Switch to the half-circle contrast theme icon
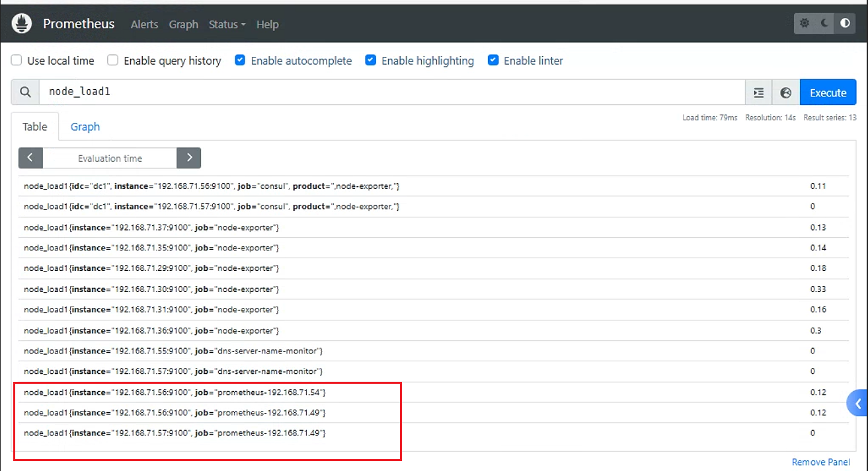This screenshot has height=471, width=868. click(846, 23)
